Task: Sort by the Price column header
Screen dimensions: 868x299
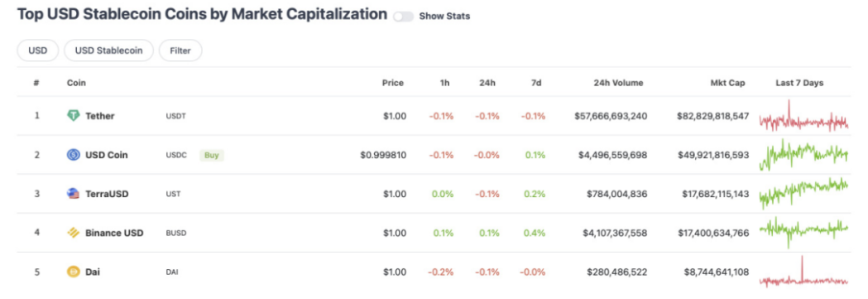Action: tap(393, 83)
